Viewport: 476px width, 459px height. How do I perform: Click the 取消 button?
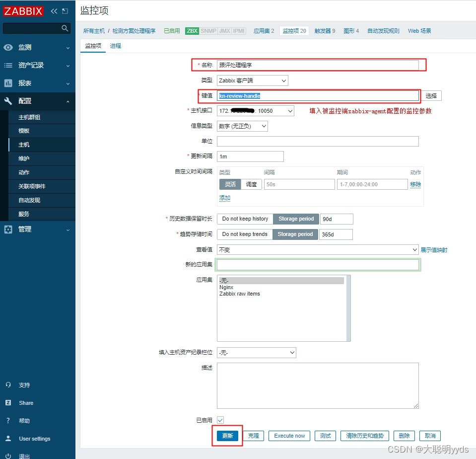tap(430, 436)
